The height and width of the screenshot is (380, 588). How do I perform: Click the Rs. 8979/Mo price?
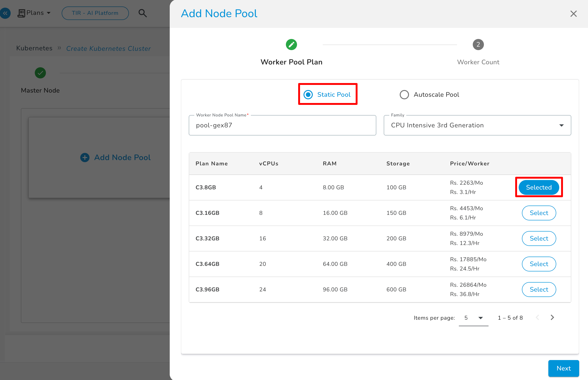click(x=466, y=234)
